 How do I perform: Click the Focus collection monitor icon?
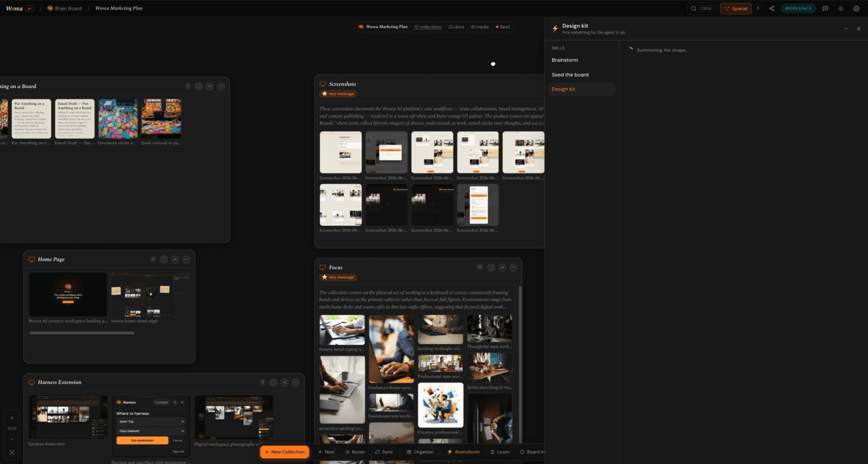click(322, 268)
